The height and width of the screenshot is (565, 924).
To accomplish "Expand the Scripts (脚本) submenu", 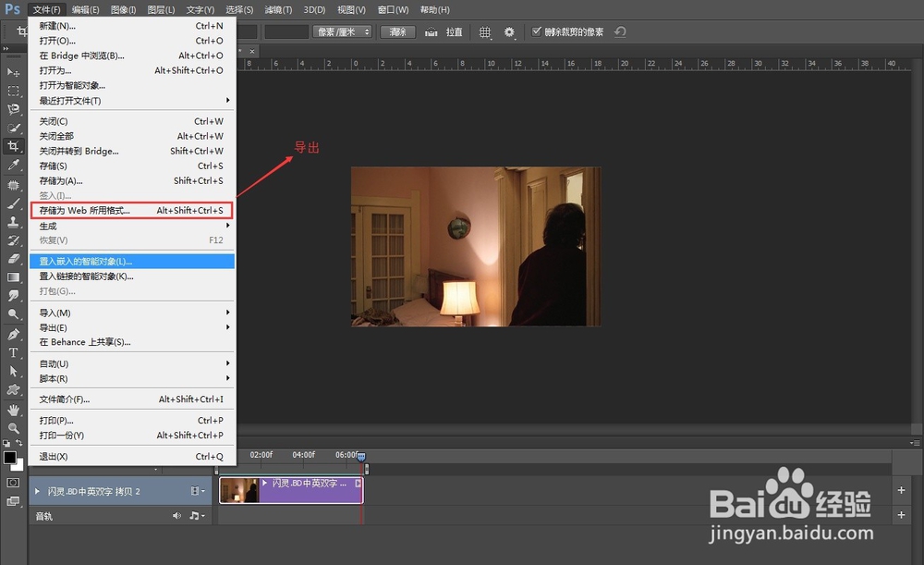I will 131,378.
